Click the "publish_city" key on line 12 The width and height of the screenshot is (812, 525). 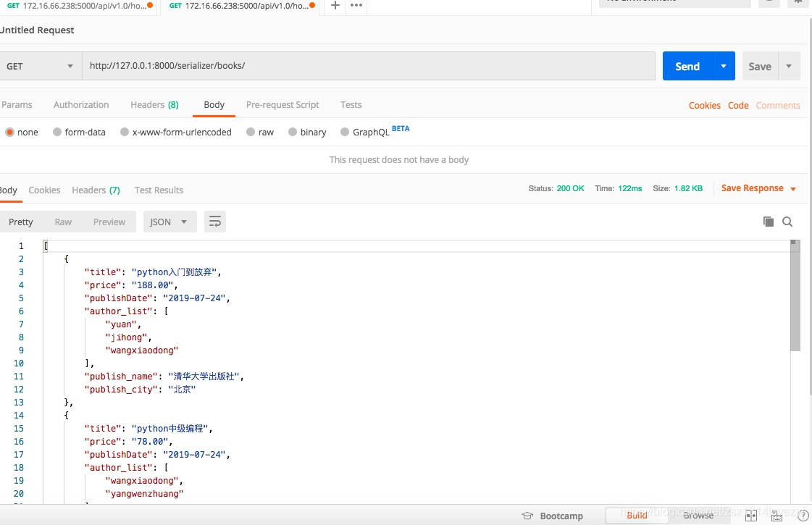click(x=121, y=390)
